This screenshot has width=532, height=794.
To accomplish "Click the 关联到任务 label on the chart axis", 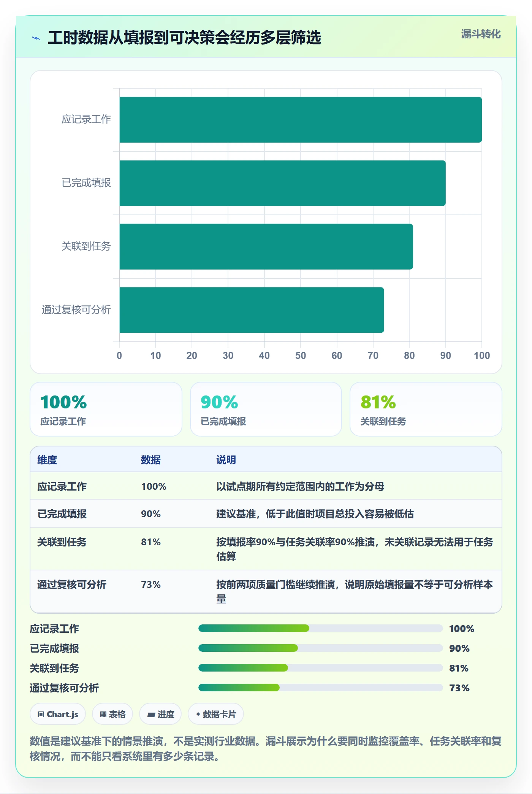I will click(x=86, y=246).
